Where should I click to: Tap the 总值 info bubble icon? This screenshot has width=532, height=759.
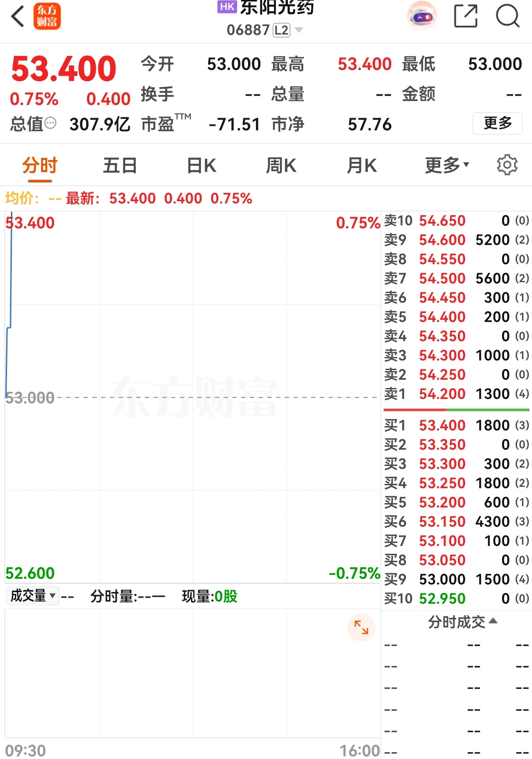pos(51,123)
